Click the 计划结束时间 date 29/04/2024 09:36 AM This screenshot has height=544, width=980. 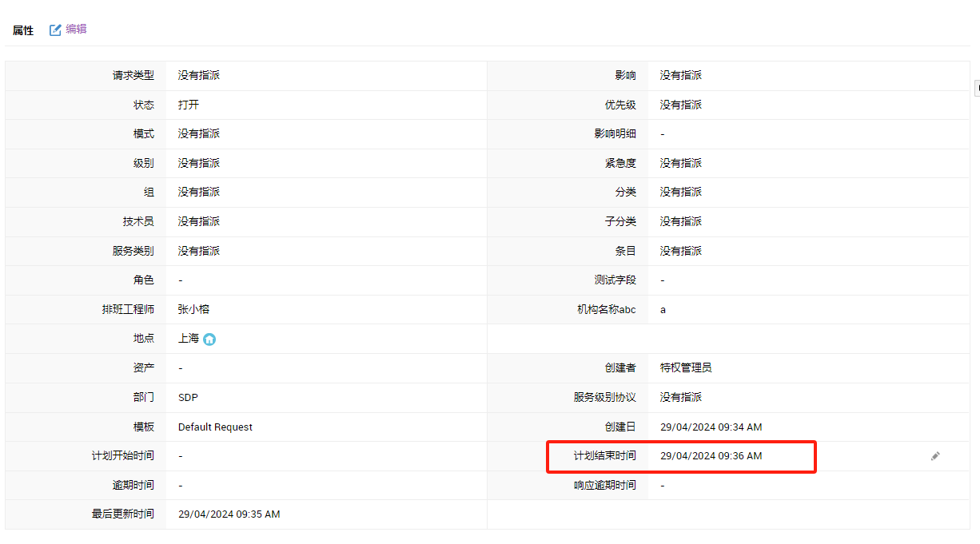pyautogui.click(x=711, y=456)
